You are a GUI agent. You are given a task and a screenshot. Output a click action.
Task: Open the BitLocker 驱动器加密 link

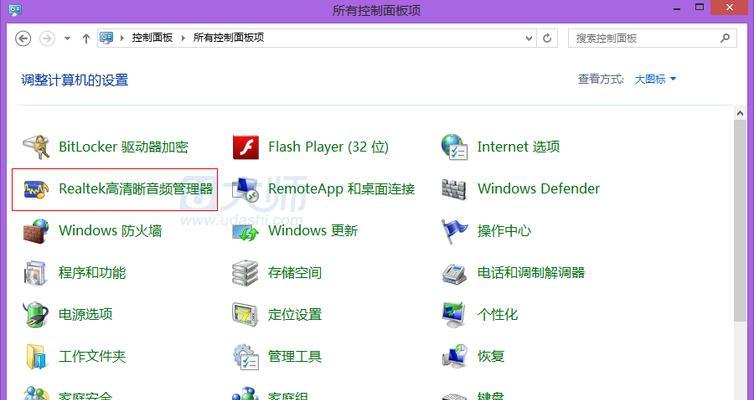click(123, 147)
